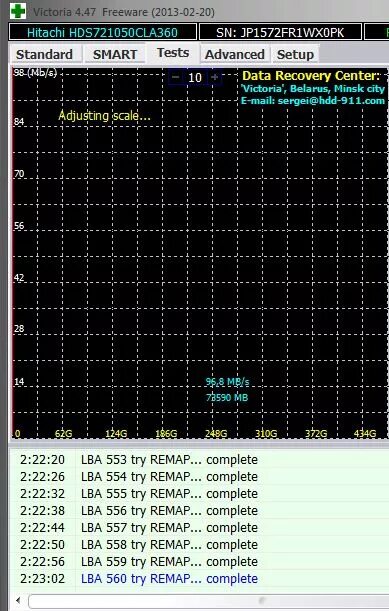
Task: Click the 248G graph axis label
Action: [216, 433]
